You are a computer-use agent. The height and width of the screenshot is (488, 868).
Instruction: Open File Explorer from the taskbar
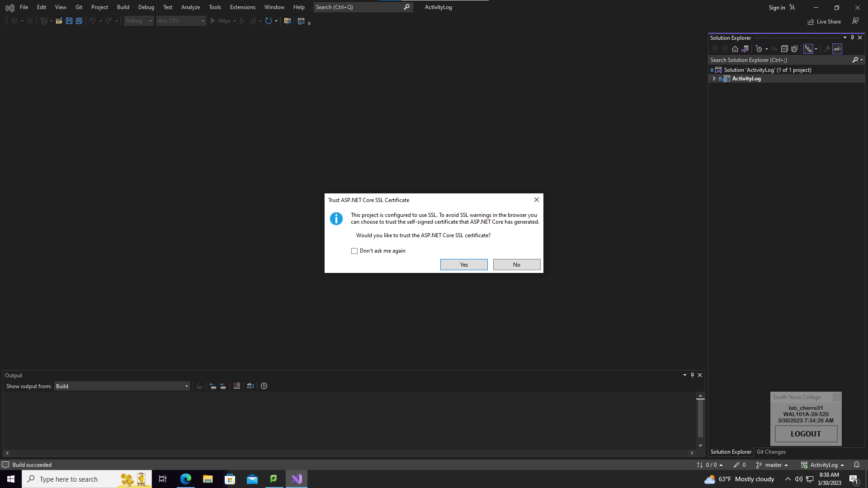208,479
